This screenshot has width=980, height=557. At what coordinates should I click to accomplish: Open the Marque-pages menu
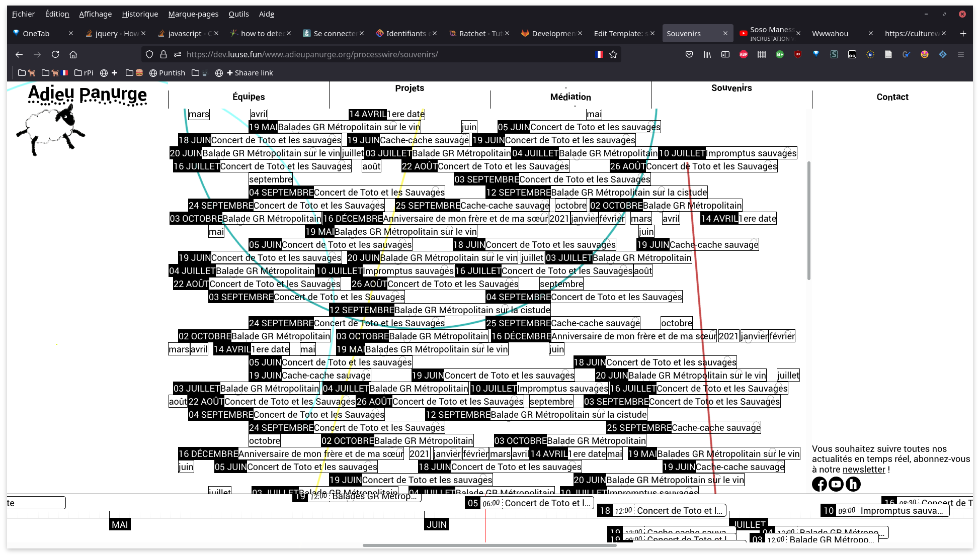(x=193, y=14)
